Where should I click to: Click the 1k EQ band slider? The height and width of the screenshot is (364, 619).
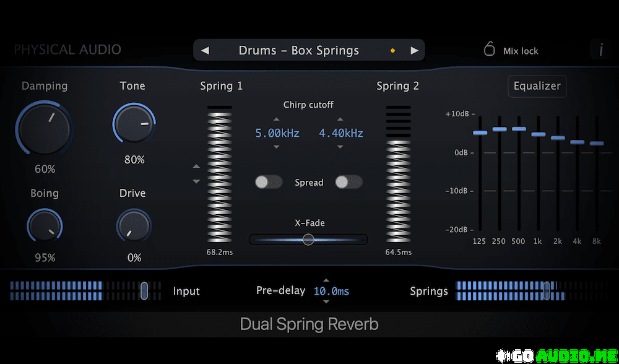538,134
